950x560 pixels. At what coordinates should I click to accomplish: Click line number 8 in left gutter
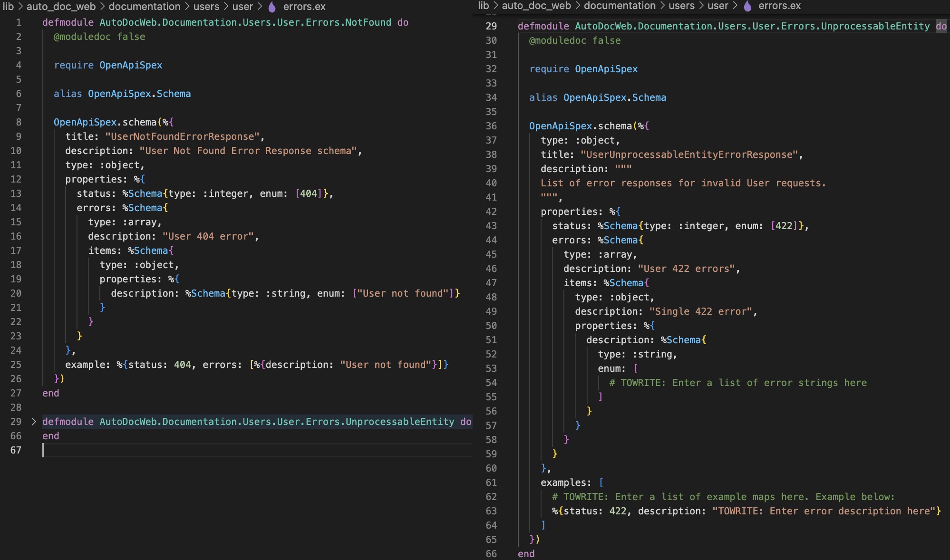[19, 122]
